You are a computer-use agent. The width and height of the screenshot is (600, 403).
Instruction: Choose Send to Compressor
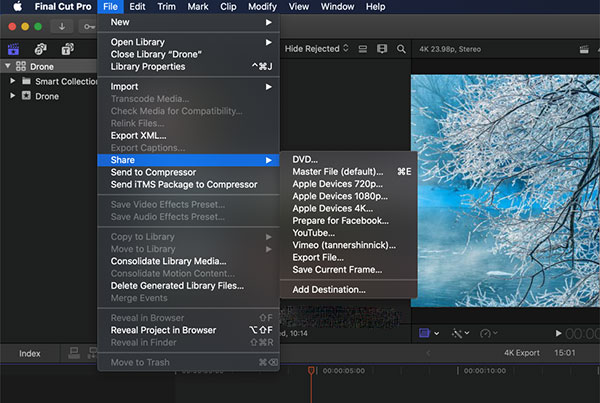[x=188, y=172]
